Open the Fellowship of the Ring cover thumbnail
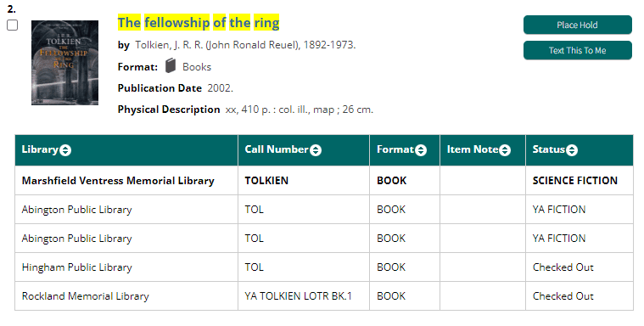 [x=64, y=63]
